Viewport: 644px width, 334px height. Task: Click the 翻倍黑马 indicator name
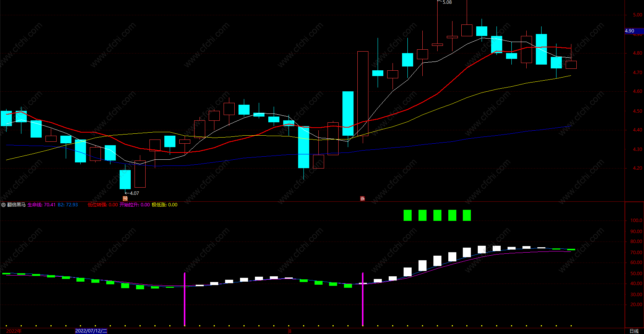(16, 205)
